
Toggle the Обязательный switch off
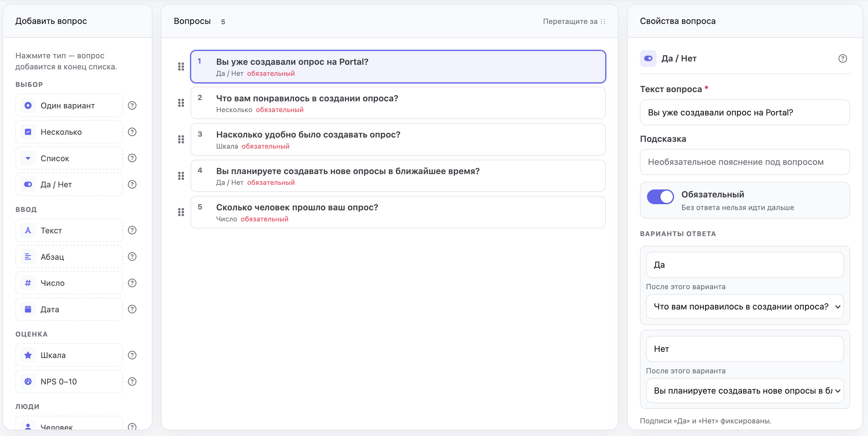(x=660, y=197)
